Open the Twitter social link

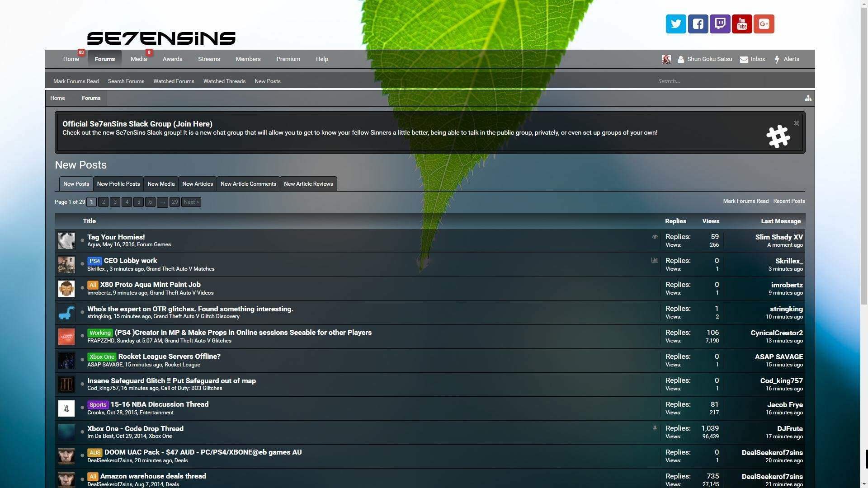pyautogui.click(x=676, y=24)
